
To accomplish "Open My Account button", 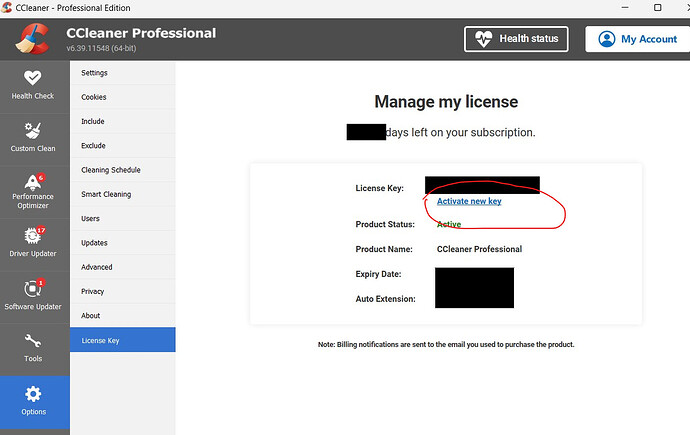I will click(637, 39).
